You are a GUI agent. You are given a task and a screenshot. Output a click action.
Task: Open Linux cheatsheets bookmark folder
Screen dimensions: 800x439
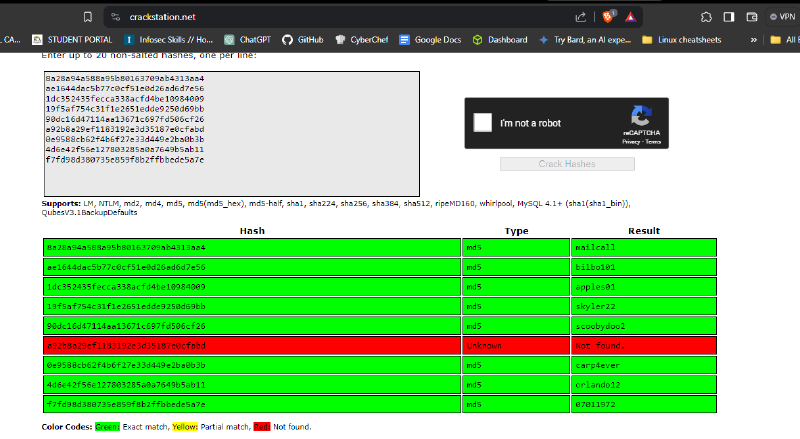682,40
